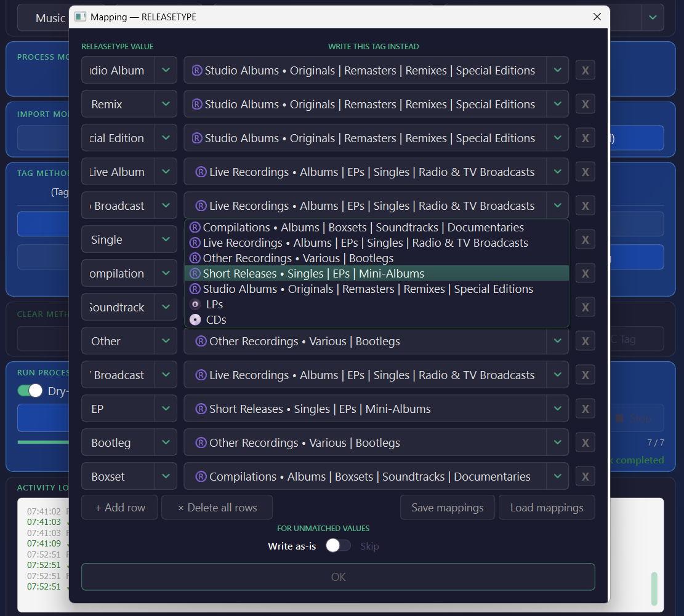This screenshot has height=616, width=684.
Task: Open the Single release type dropdown
Action: (x=166, y=239)
